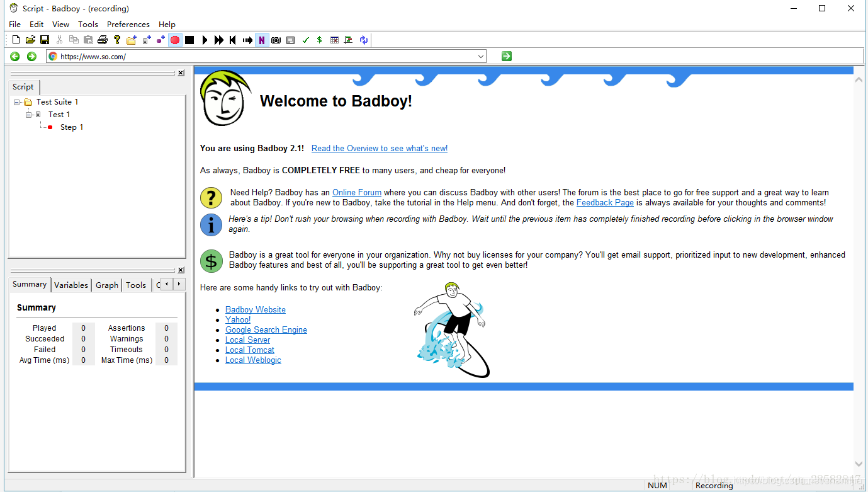The image size is (868, 492).
Task: Click the Play Request step-arrow icon
Action: point(247,40)
